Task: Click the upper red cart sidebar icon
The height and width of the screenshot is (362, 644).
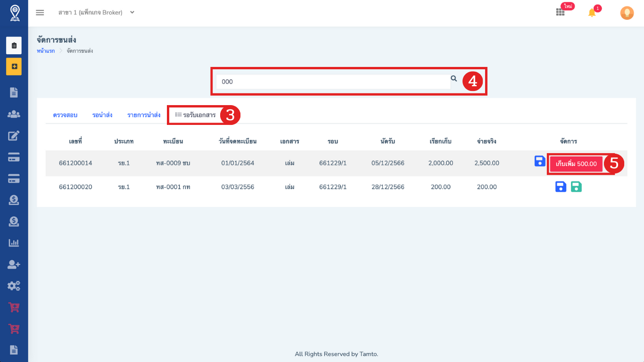Action: [x=14, y=307]
